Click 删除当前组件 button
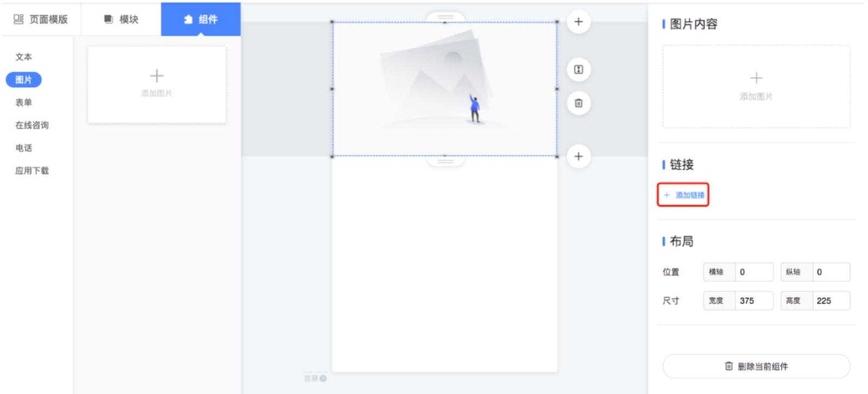Screen dimensions: 868x394 point(756,366)
